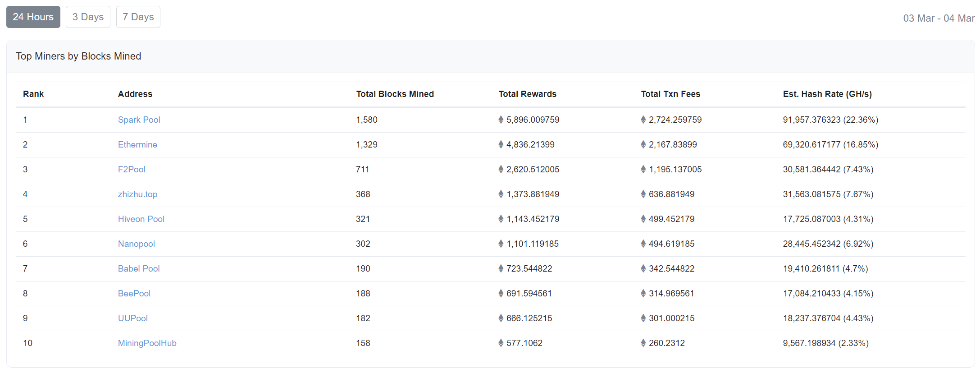This screenshot has width=980, height=374.
Task: Click the Total Rewards column header
Action: [528, 94]
